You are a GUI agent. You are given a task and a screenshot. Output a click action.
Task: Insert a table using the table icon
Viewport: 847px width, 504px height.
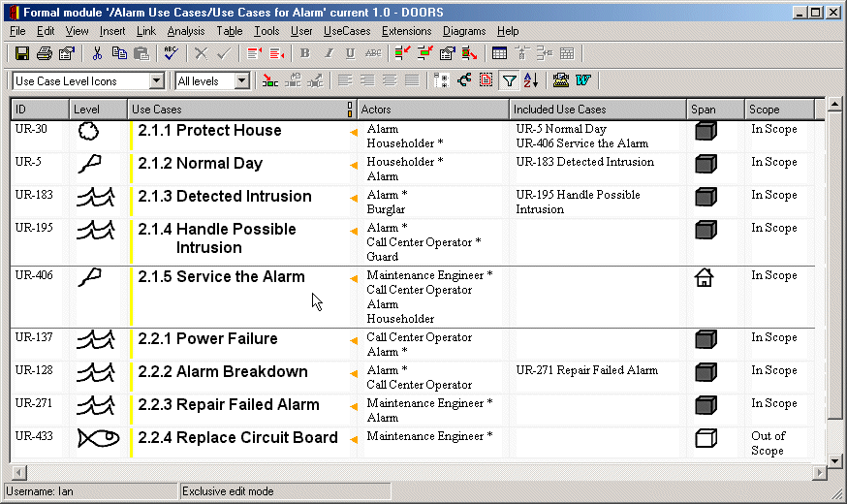(500, 53)
